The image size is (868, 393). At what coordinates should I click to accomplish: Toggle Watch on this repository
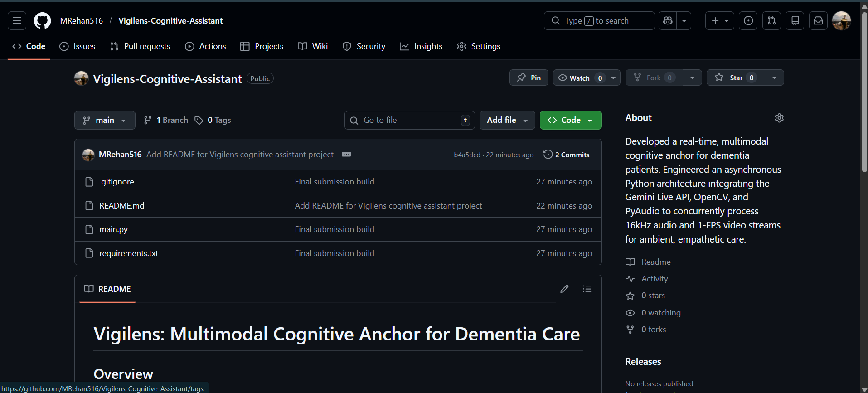click(580, 78)
